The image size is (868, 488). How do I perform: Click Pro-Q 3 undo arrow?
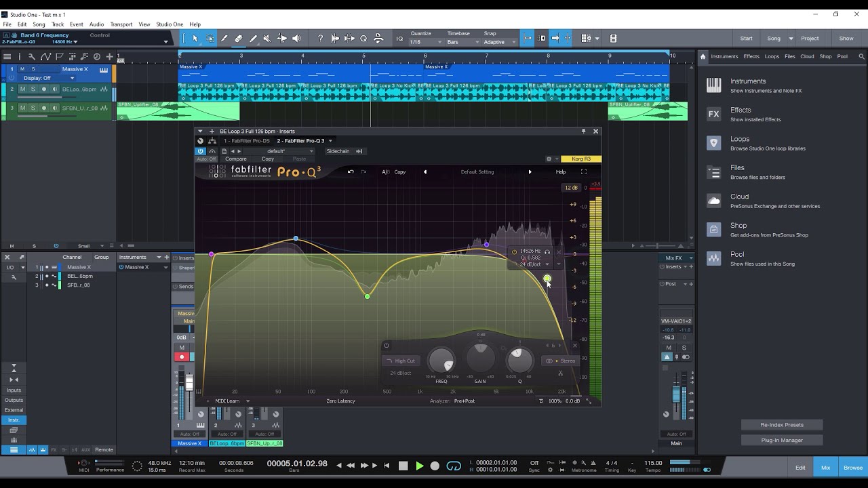(351, 171)
